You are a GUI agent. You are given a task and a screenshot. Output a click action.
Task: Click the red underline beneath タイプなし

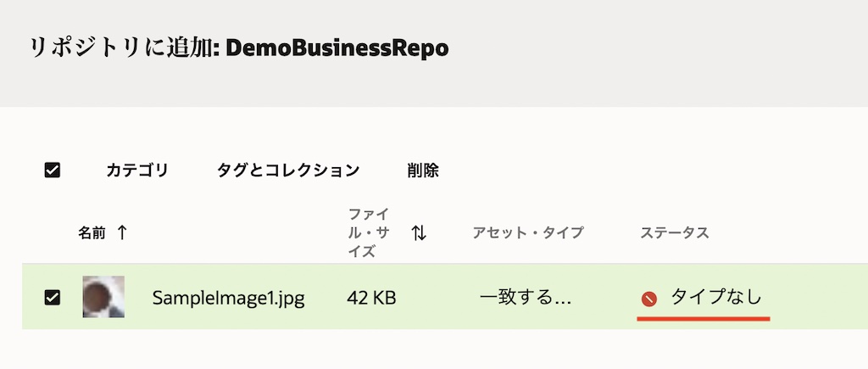[x=704, y=319]
